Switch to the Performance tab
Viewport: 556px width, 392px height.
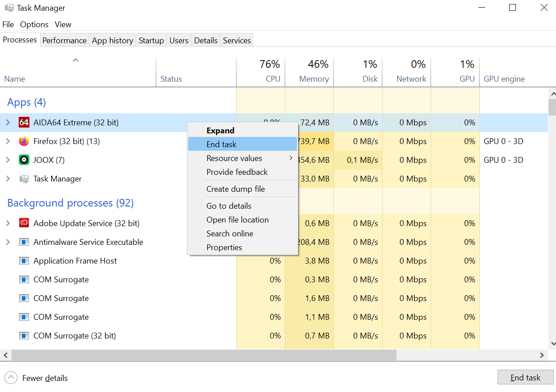(x=64, y=41)
